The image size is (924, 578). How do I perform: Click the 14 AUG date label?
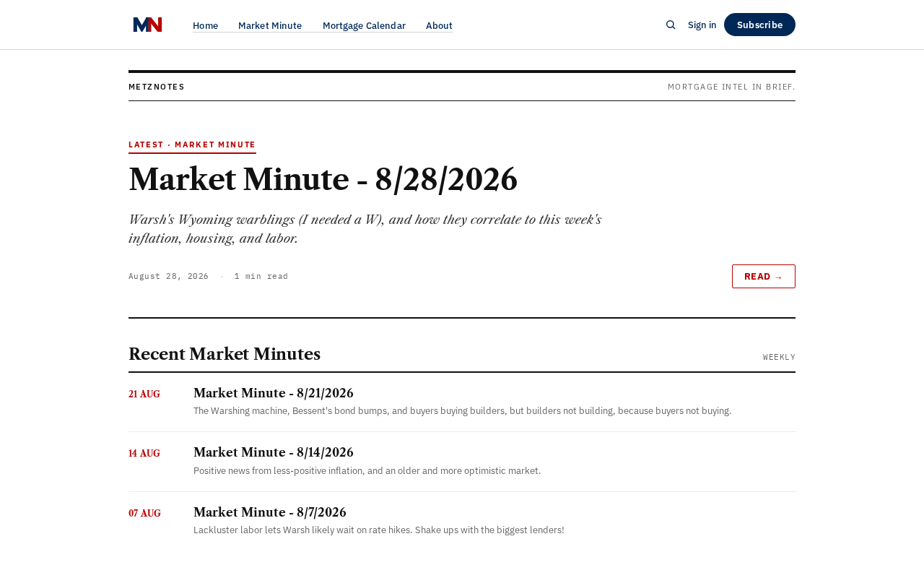(x=144, y=454)
